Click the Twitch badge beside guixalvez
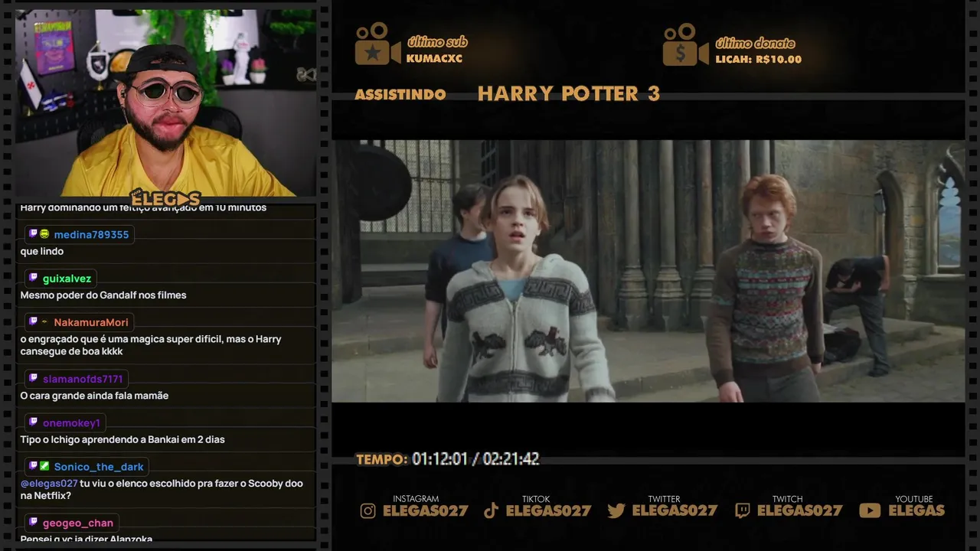This screenshot has height=551, width=980. coord(33,278)
